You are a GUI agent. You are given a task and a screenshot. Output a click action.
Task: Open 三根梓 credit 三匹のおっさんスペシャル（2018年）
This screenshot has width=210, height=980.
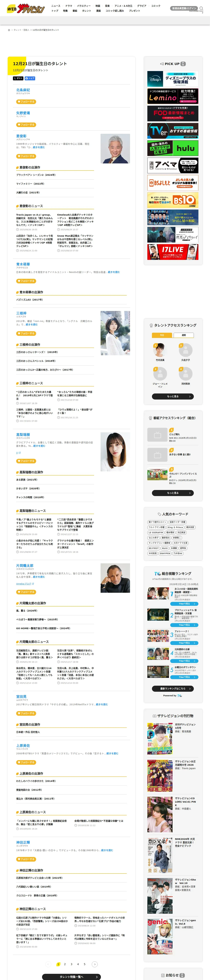tap(36, 361)
